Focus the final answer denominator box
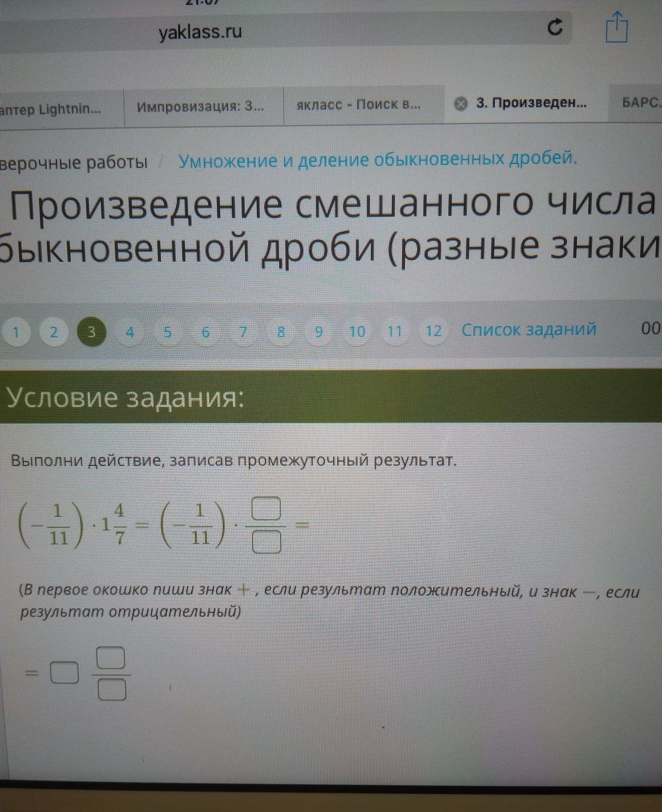Viewport: 662px width, 812px height. tap(112, 689)
